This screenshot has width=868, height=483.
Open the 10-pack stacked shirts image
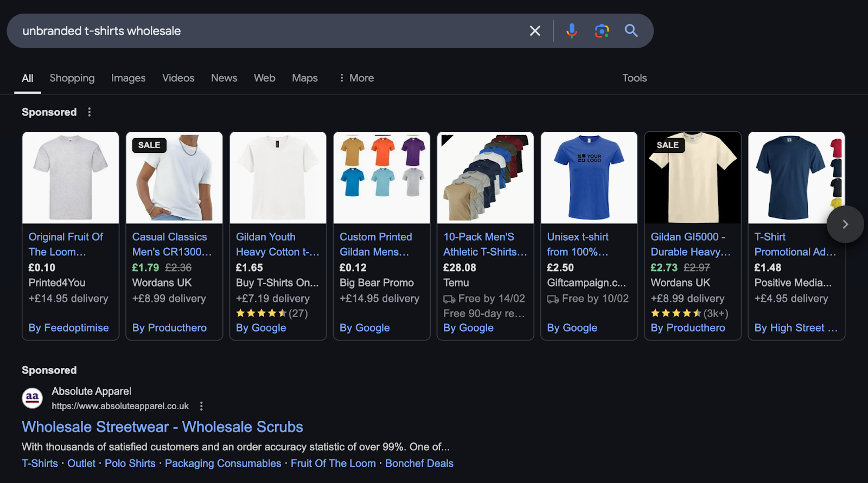point(486,178)
